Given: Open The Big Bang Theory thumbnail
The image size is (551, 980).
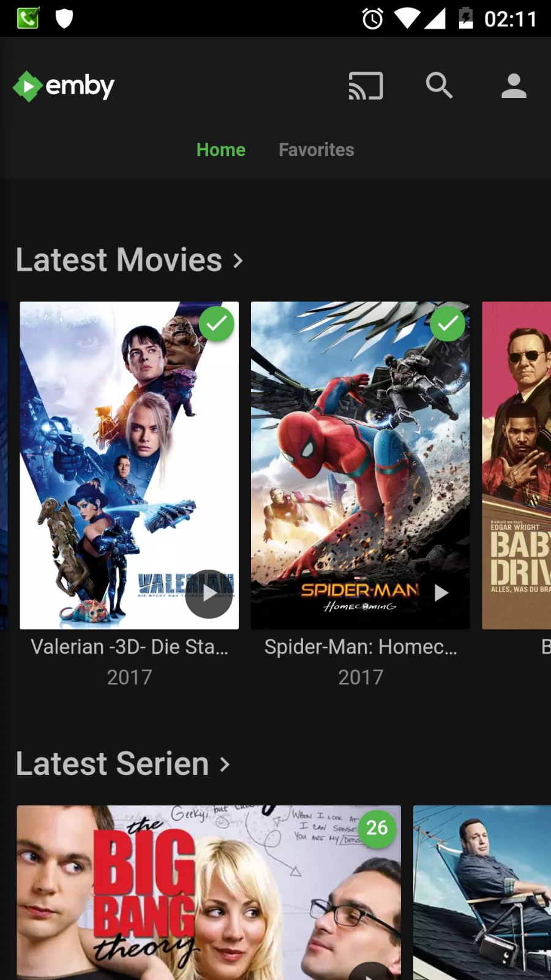Looking at the screenshot, I should coord(209,892).
